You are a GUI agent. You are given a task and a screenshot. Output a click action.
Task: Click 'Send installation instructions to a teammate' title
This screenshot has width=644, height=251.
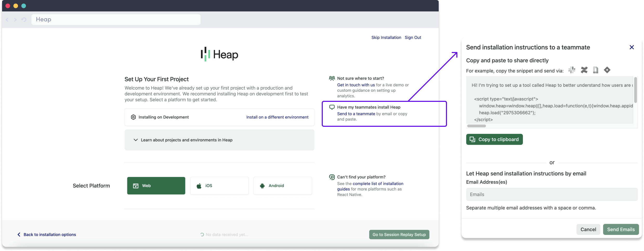(x=528, y=47)
